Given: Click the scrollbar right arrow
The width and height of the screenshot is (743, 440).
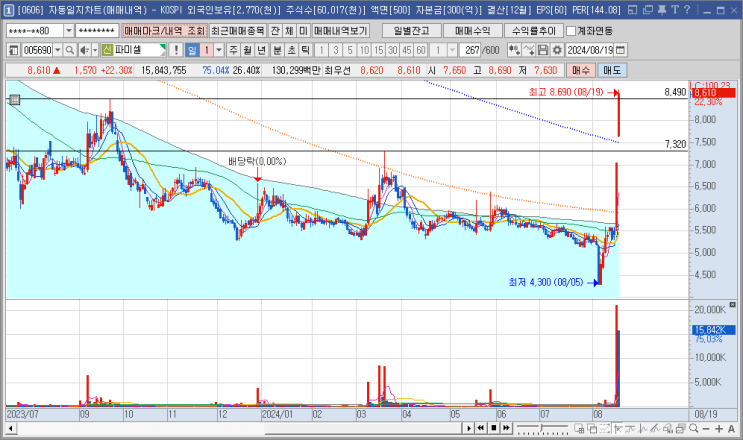Looking at the screenshot, I should pyautogui.click(x=468, y=428).
